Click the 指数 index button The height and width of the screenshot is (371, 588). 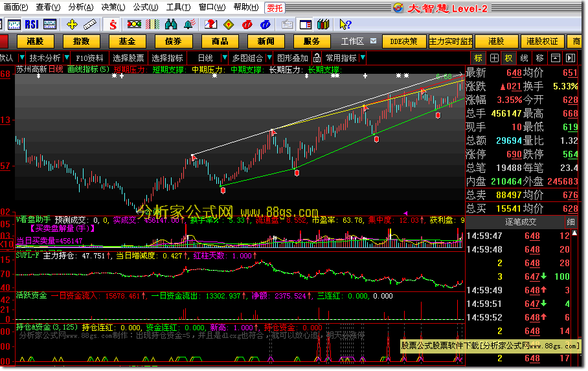[82, 41]
